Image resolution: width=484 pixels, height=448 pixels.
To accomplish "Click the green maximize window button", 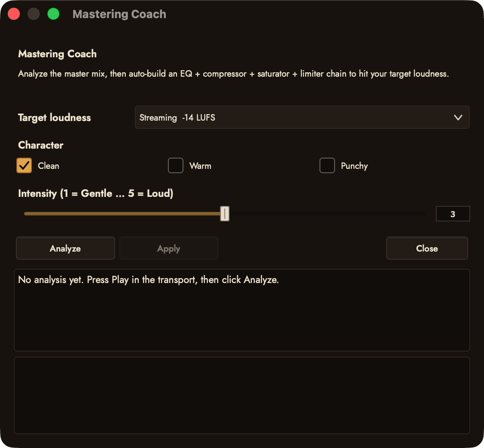I will (53, 14).
